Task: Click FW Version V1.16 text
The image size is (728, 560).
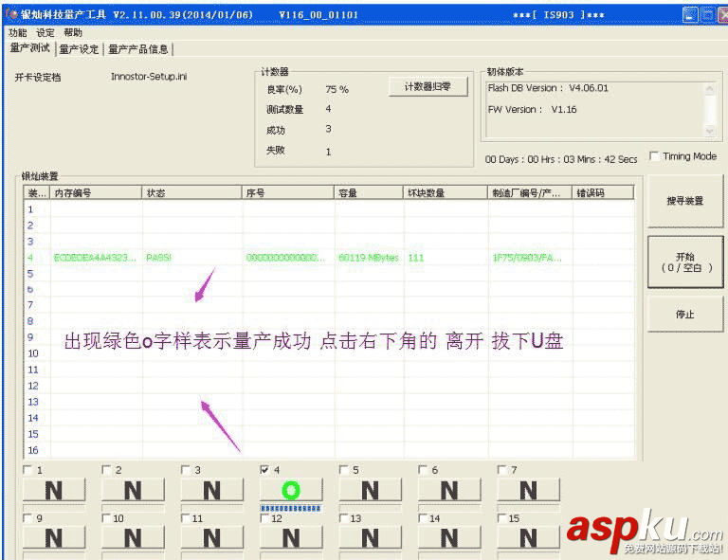Action: coord(532,110)
